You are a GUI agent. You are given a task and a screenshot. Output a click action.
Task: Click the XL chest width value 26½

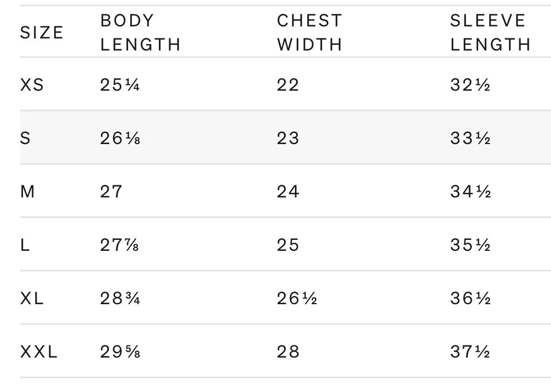(x=297, y=298)
